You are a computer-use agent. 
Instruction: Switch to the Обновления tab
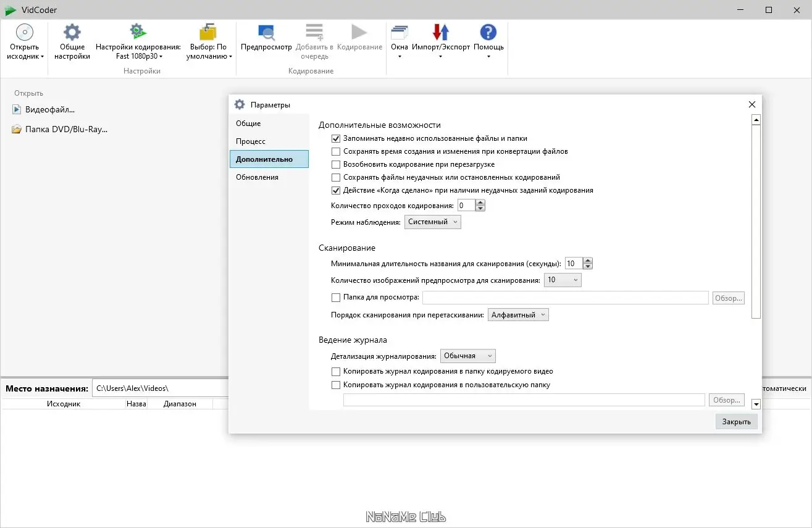click(269, 177)
